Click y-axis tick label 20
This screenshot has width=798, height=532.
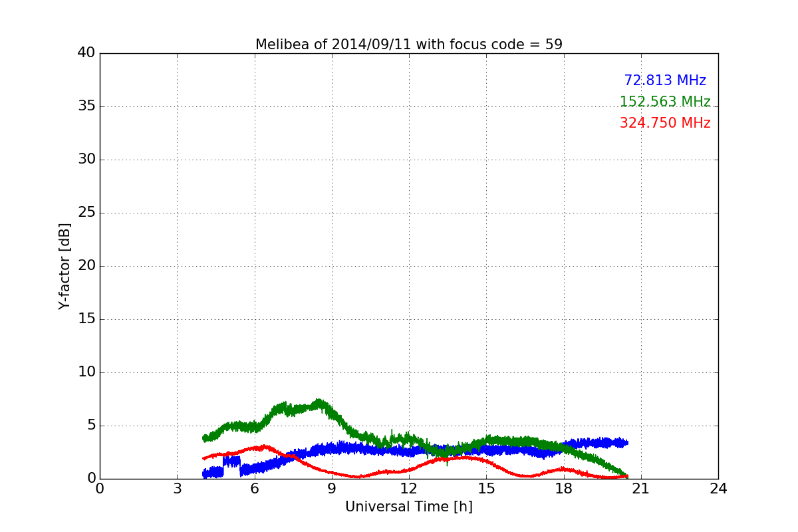click(x=86, y=266)
